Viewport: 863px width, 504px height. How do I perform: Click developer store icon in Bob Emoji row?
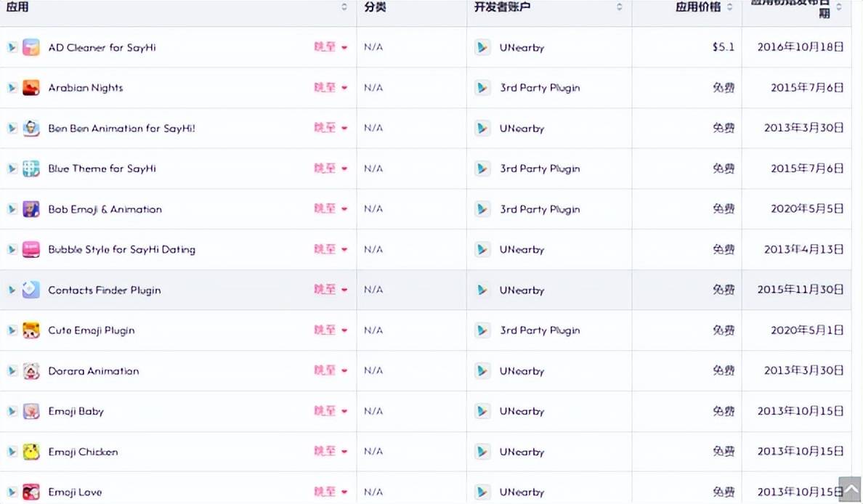[x=482, y=209]
